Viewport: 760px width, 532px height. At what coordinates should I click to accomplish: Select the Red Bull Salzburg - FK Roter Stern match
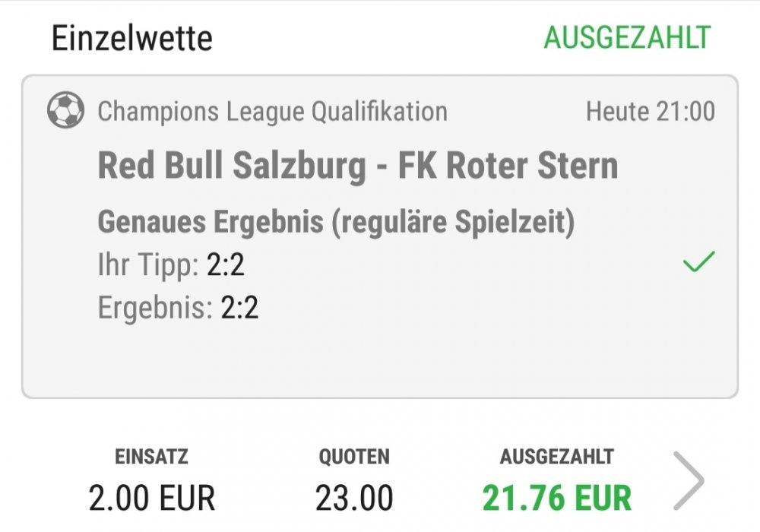tap(358, 166)
